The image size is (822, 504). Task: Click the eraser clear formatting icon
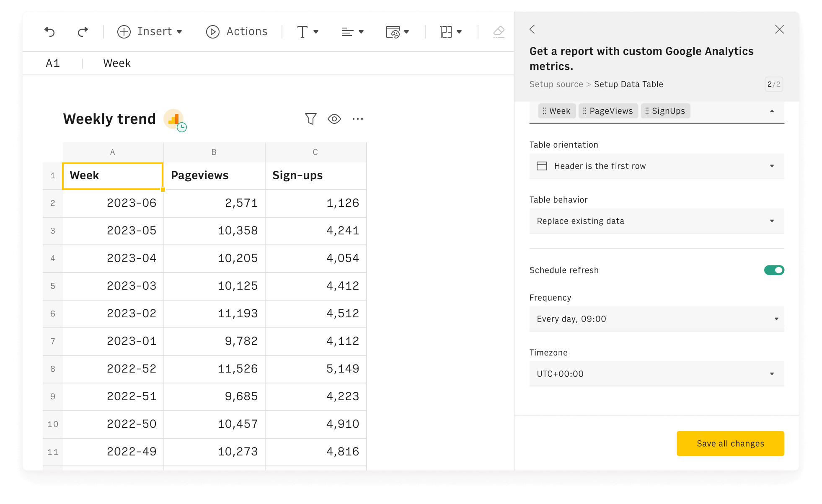(x=499, y=31)
